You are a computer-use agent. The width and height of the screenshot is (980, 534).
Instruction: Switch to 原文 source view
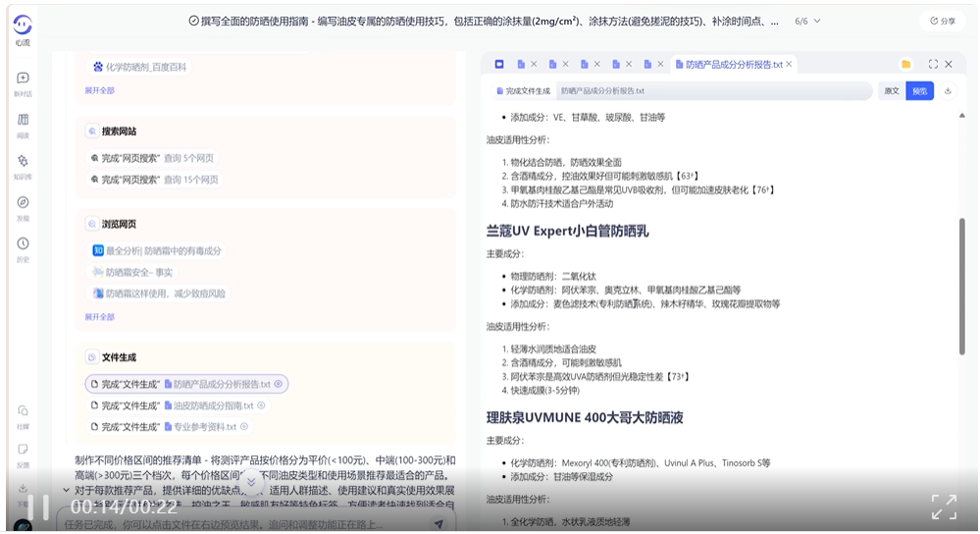pyautogui.click(x=892, y=91)
